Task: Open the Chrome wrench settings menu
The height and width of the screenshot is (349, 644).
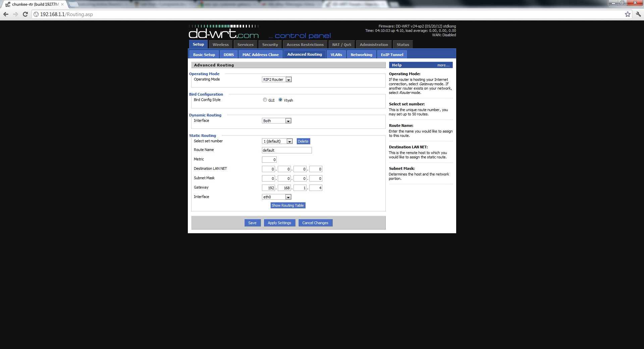Action: [638, 14]
